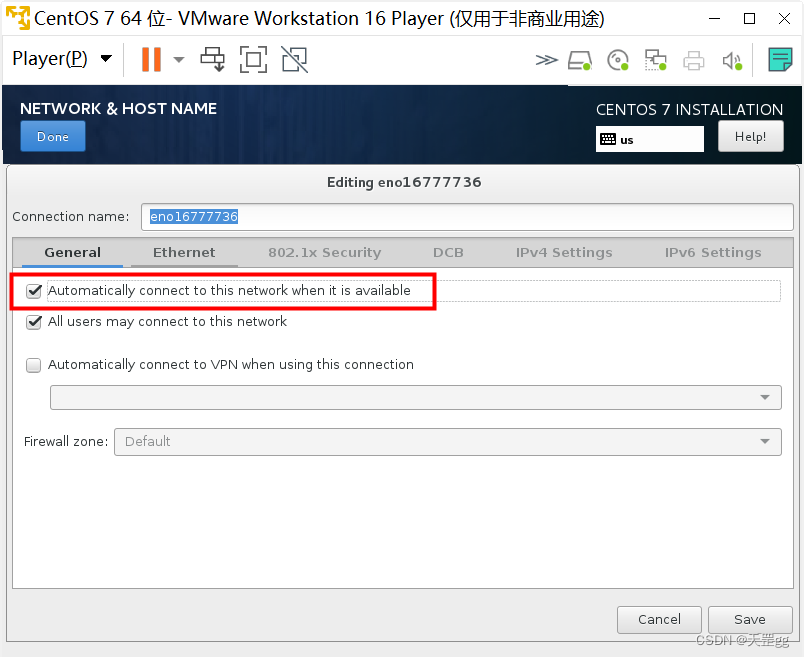804x657 pixels.
Task: Open the Player(P) menu
Action: coord(62,58)
